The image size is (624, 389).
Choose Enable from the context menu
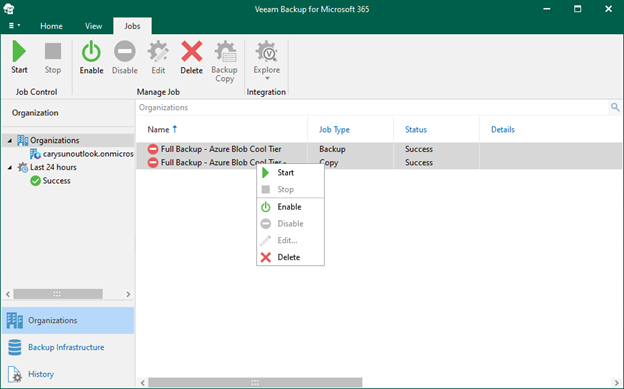coord(291,207)
